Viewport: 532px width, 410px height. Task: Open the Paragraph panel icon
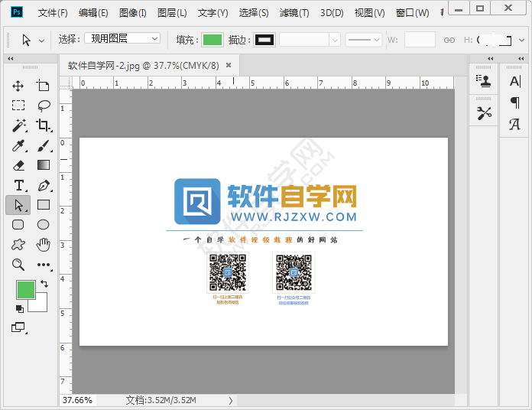pyautogui.click(x=514, y=102)
